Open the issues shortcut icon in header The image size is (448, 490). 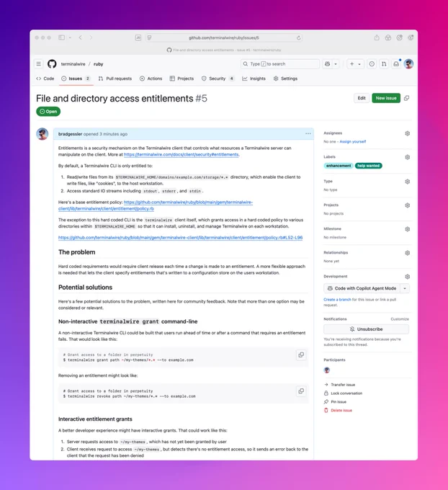[372, 63]
